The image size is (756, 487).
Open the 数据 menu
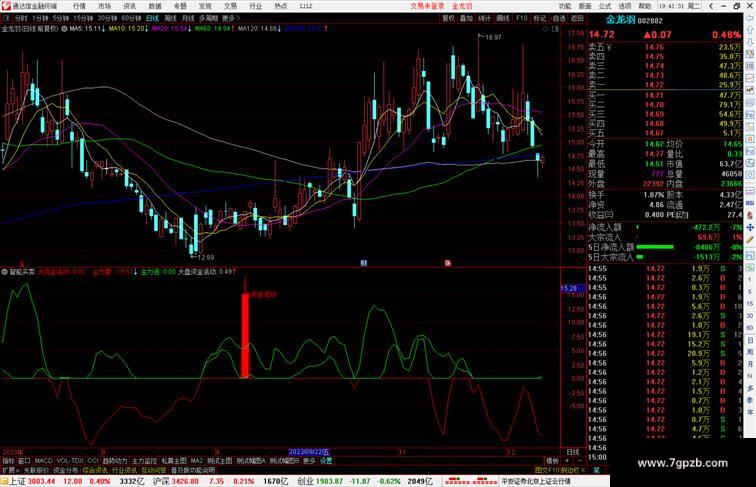pos(155,6)
